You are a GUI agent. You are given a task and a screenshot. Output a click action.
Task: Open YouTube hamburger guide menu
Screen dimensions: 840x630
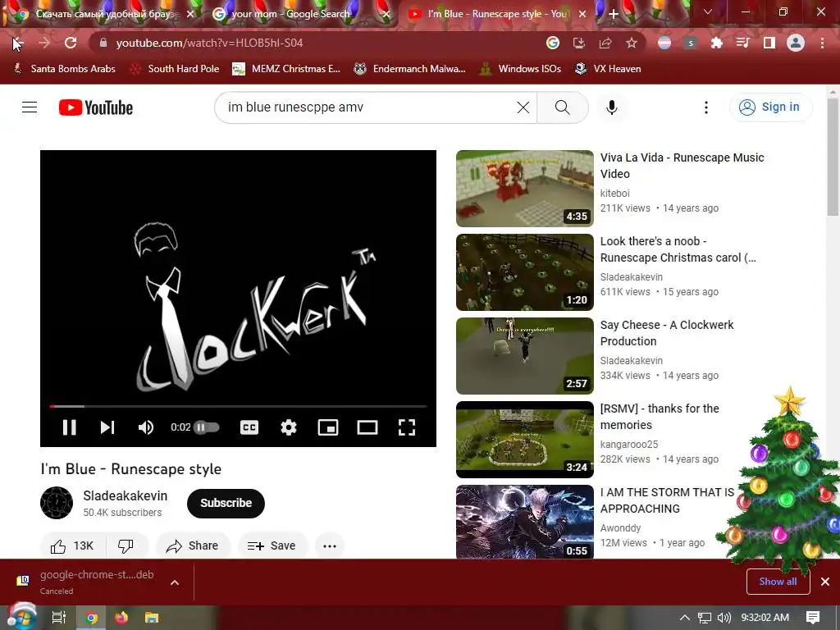click(x=30, y=107)
